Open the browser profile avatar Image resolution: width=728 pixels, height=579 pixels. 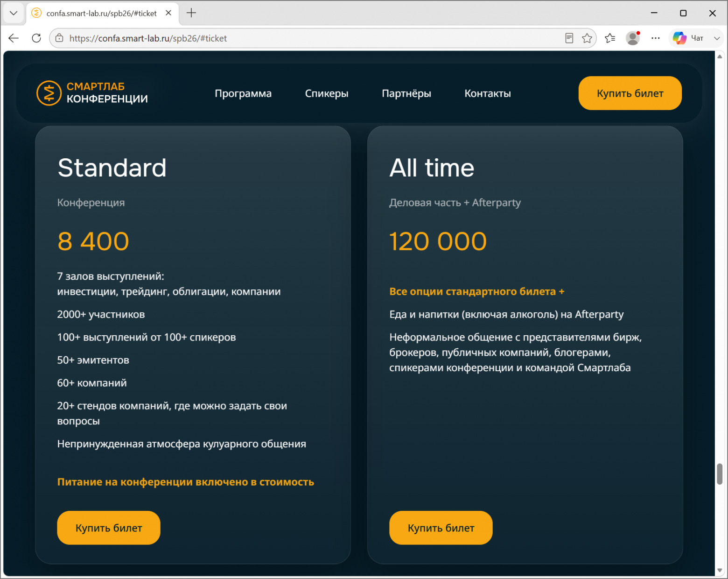point(633,38)
